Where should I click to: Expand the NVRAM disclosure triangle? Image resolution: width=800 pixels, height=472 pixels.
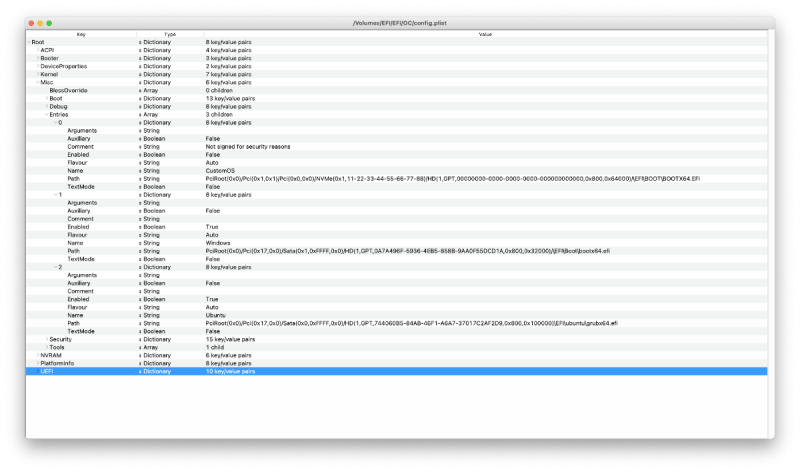tap(38, 355)
